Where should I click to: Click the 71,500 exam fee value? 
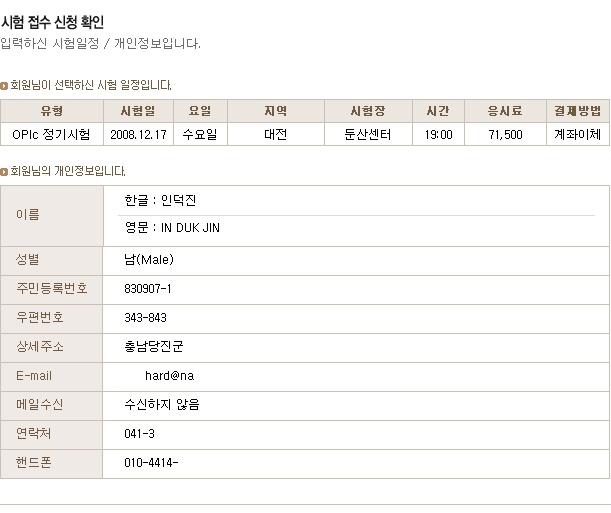click(505, 135)
